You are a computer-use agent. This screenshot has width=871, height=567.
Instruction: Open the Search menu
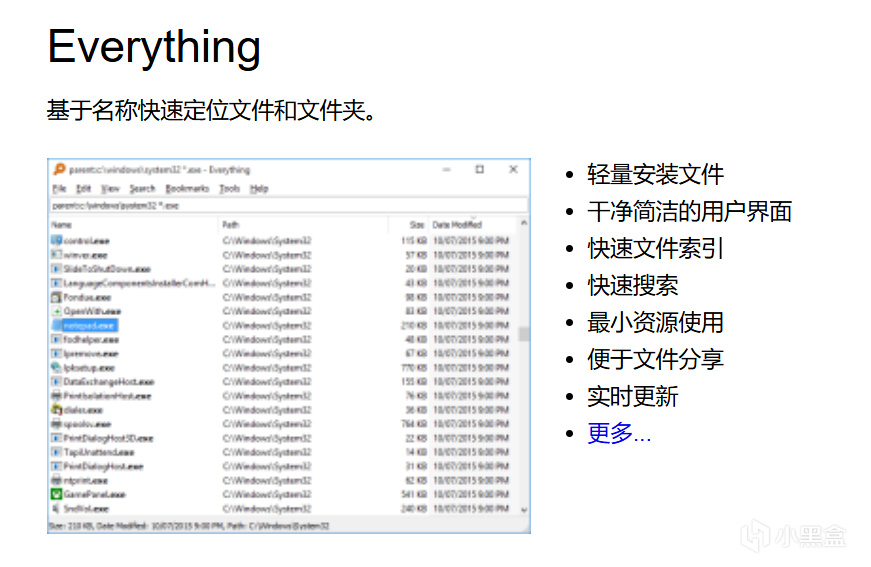(x=142, y=189)
